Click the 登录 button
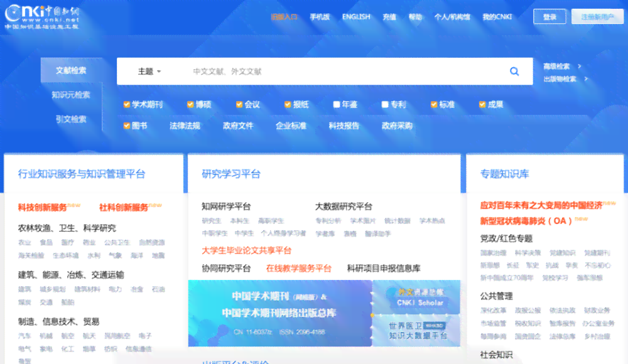Screen dimensions: 628x364 click(x=549, y=17)
